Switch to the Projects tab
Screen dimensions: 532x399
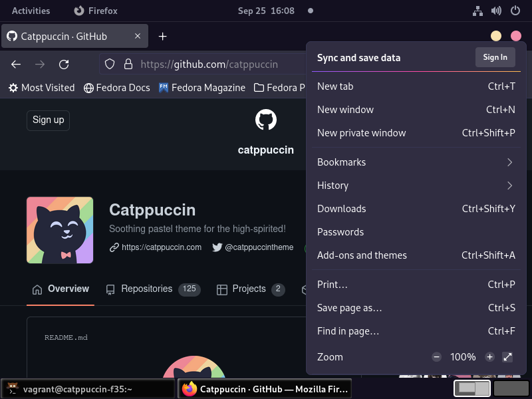pyautogui.click(x=251, y=289)
